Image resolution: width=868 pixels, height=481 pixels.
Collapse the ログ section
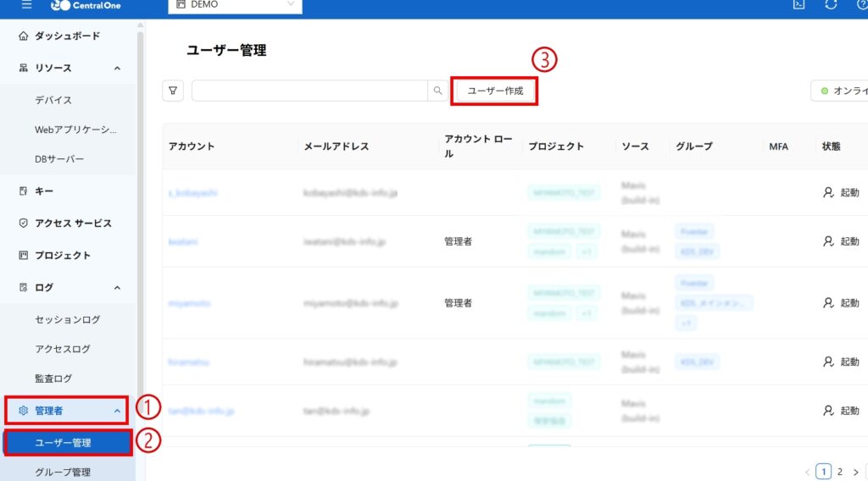pyautogui.click(x=117, y=288)
